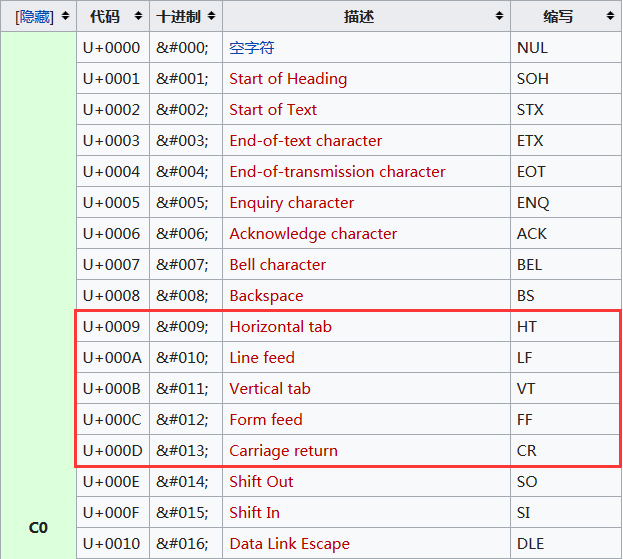Image resolution: width=623 pixels, height=559 pixels.
Task: Follow the Start of Text link
Action: click(273, 110)
